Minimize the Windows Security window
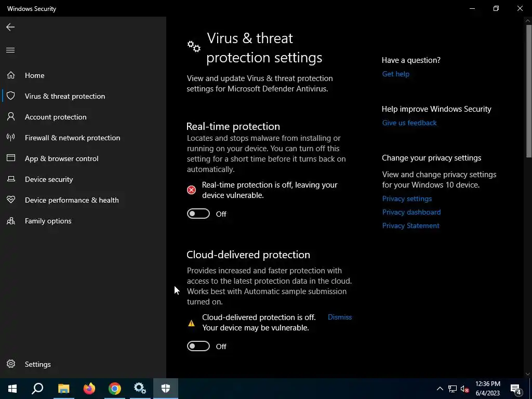Screen dimensions: 532x399 pos(472,8)
